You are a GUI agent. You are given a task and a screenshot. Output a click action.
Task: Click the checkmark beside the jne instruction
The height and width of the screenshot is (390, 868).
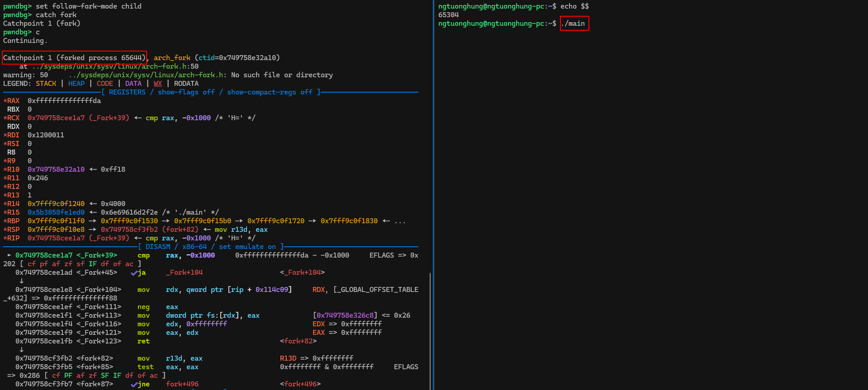tap(134, 385)
